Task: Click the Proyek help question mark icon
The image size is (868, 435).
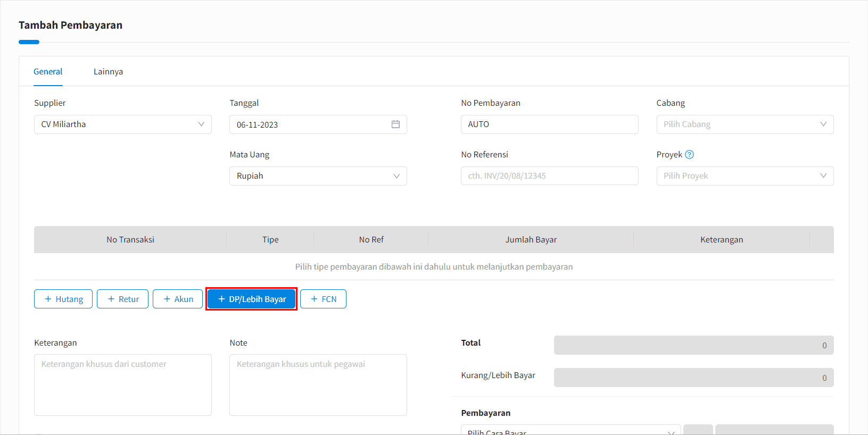Action: pos(689,155)
